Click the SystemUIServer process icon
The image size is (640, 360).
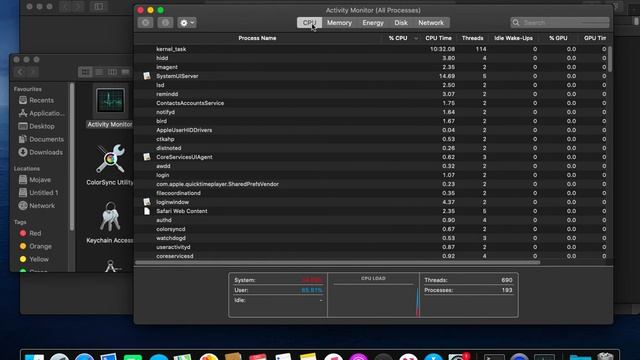click(147, 76)
